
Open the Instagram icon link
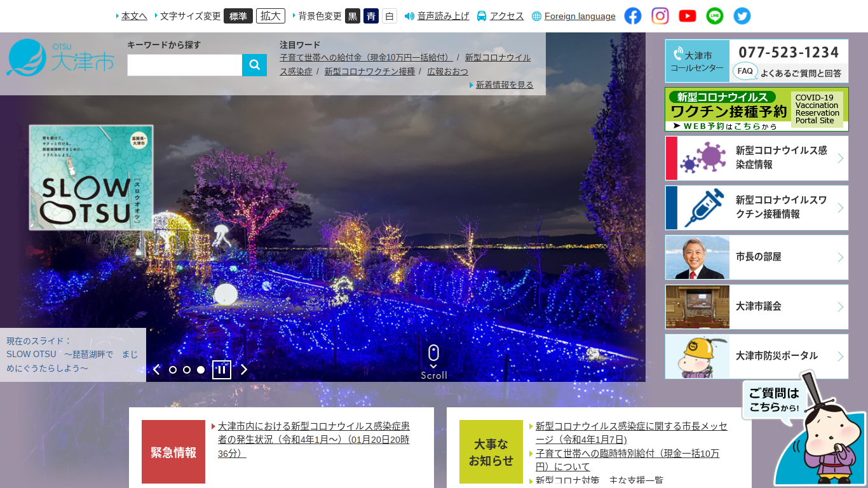pyautogui.click(x=660, y=16)
